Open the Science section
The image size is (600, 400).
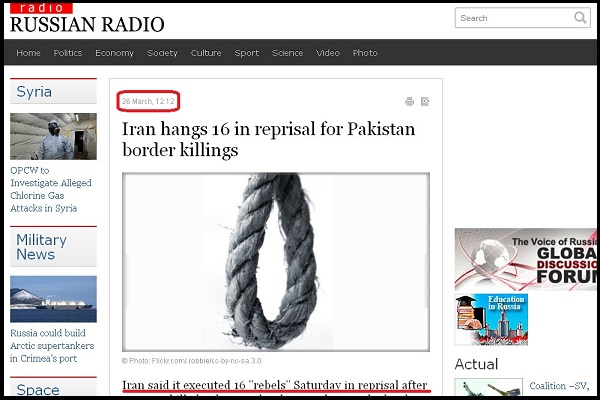point(287,53)
